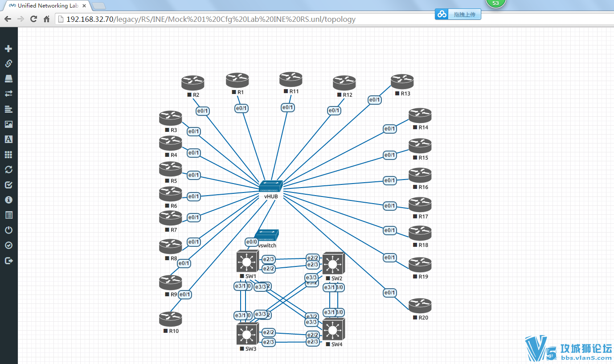Select switch SW1 node
The width and height of the screenshot is (614, 364).
(247, 262)
